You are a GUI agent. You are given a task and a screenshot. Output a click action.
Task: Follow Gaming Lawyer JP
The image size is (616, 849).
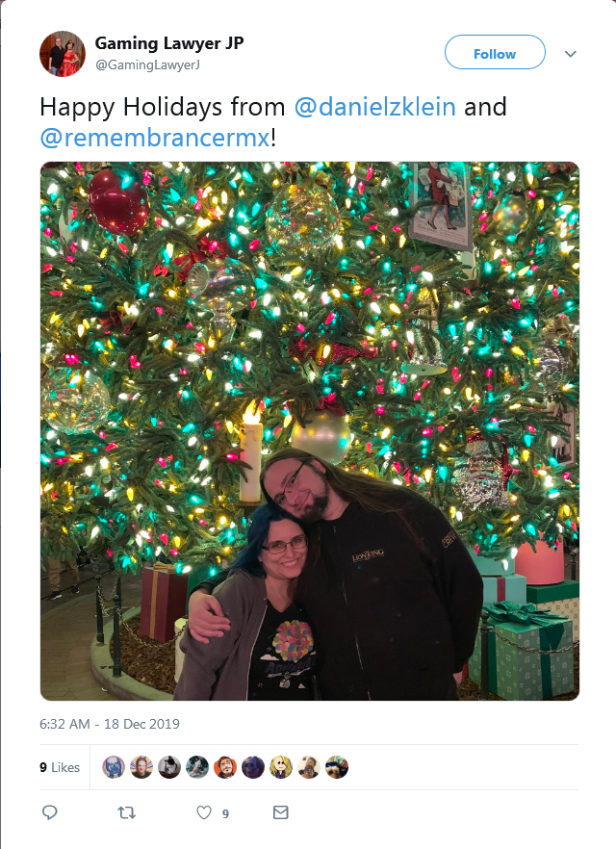click(495, 52)
